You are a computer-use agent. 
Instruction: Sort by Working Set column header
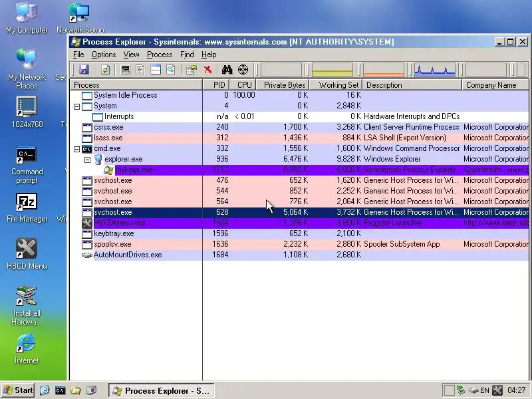tap(336, 85)
